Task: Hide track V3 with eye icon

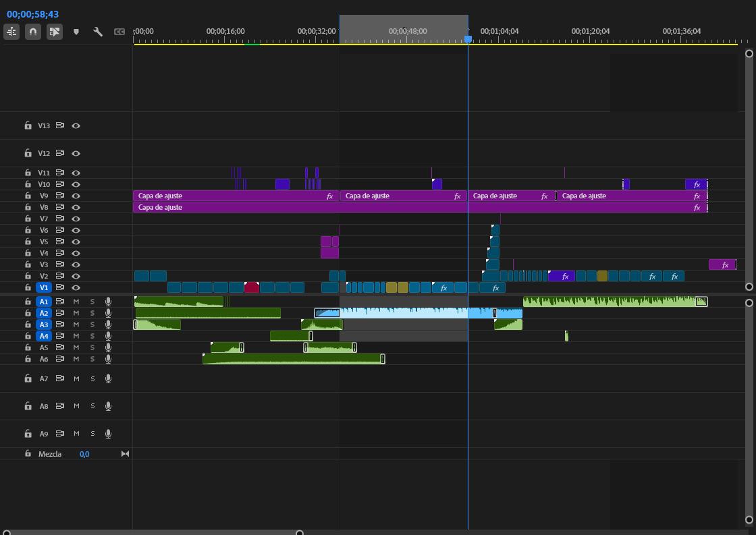Action: coord(76,264)
